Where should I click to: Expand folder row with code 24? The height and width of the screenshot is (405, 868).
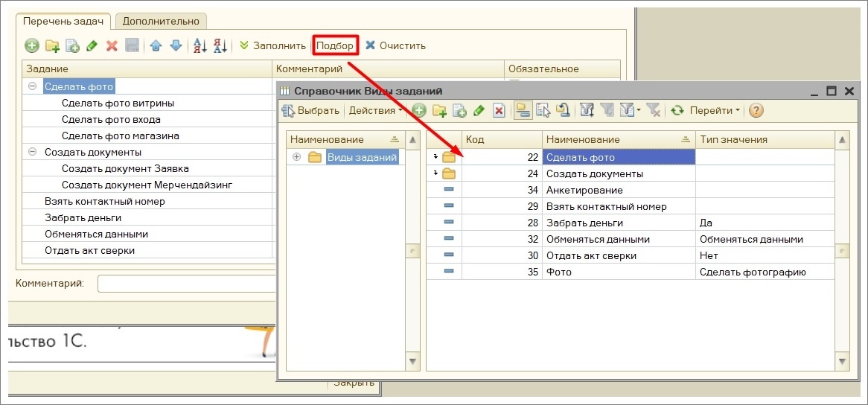point(435,173)
